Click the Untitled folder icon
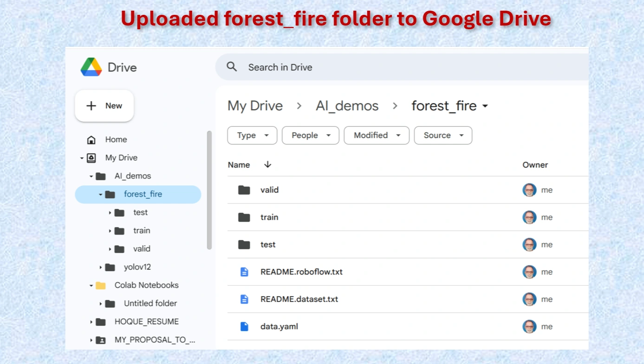Image resolution: width=644 pixels, height=364 pixels. click(110, 304)
